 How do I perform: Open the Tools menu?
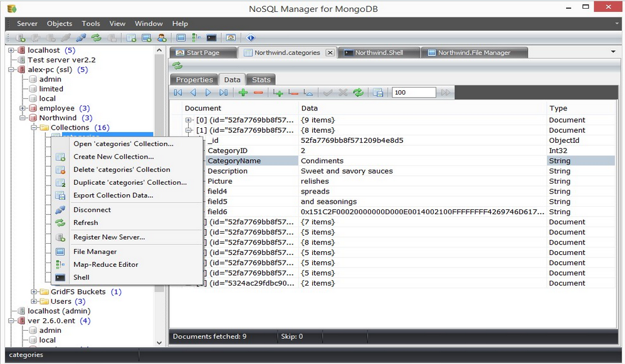pos(91,24)
